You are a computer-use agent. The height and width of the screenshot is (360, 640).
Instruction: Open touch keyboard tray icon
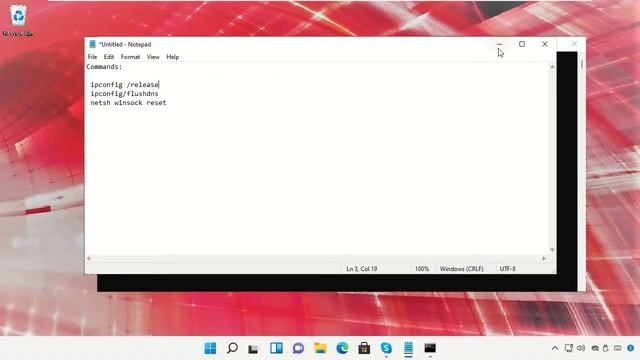[x=618, y=348]
